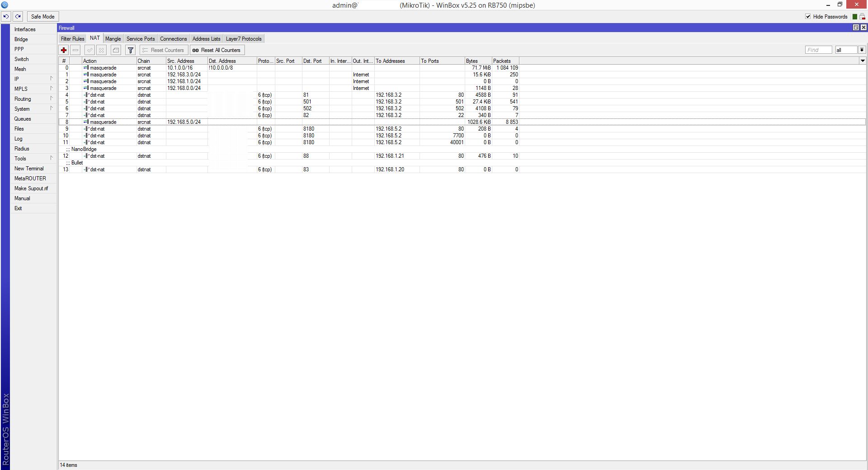Sort by the Bytes column header

pos(478,61)
